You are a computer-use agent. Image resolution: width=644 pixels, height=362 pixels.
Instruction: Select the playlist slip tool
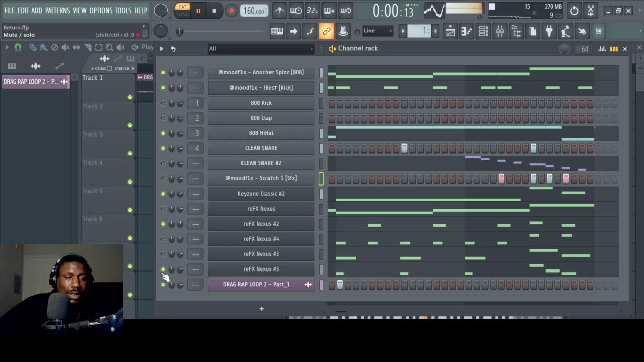point(76,47)
